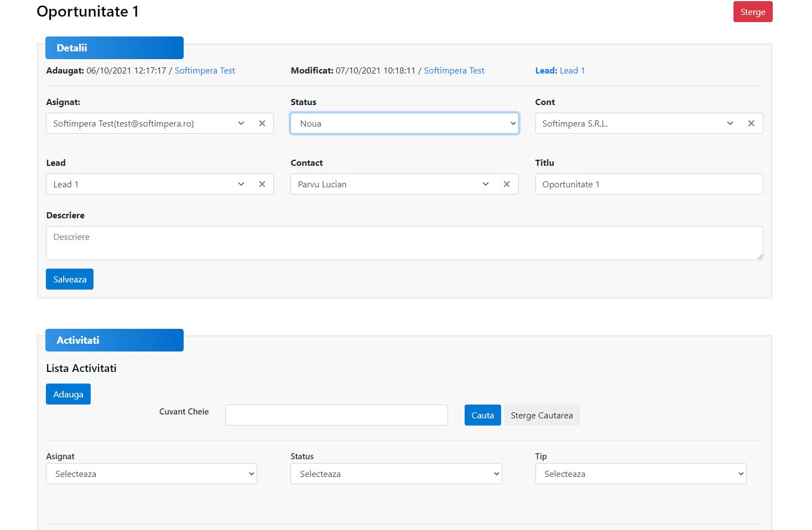
Task: Focus the Titlu field containing Oportunitate 1
Action: (x=649, y=184)
